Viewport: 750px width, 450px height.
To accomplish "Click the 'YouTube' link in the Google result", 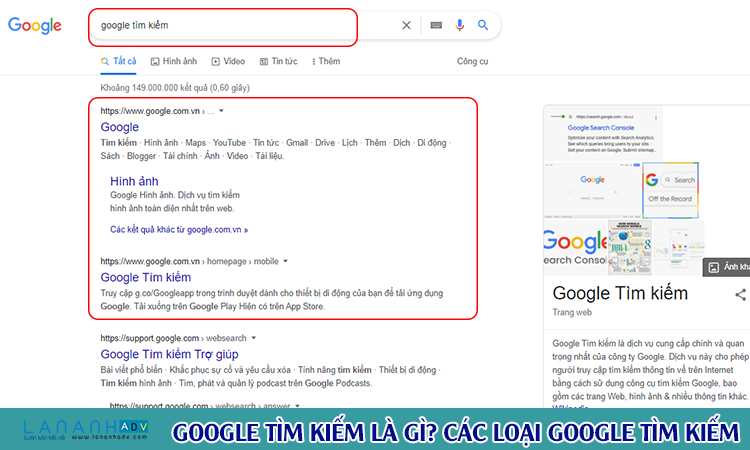I will click(229, 143).
